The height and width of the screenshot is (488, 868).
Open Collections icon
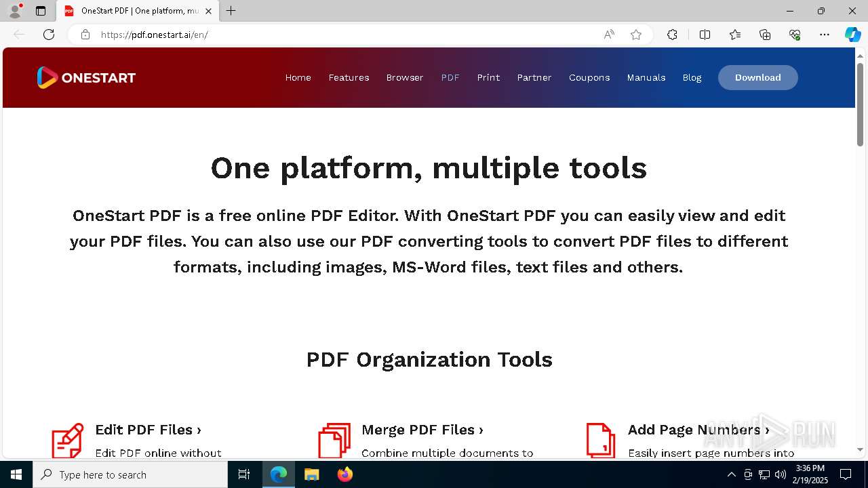pyautogui.click(x=765, y=35)
